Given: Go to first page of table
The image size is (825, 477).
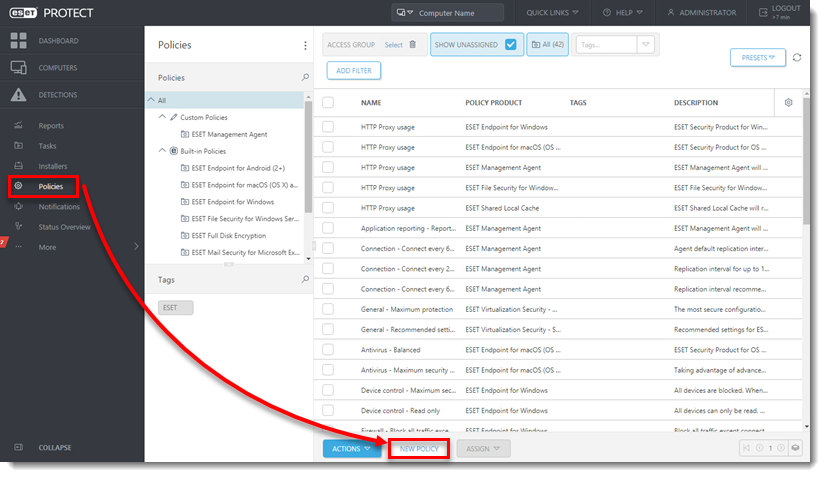Looking at the screenshot, I should click(x=746, y=448).
